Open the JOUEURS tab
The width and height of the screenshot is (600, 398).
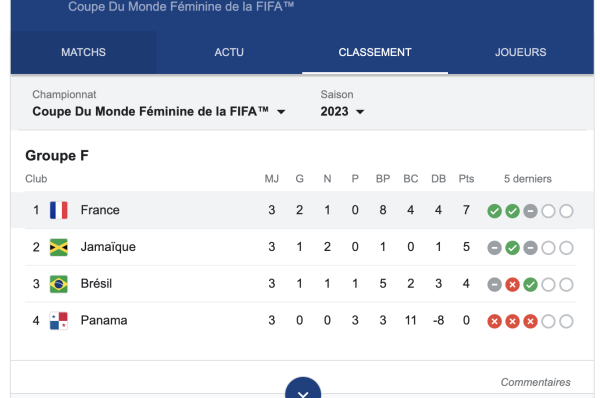click(520, 52)
